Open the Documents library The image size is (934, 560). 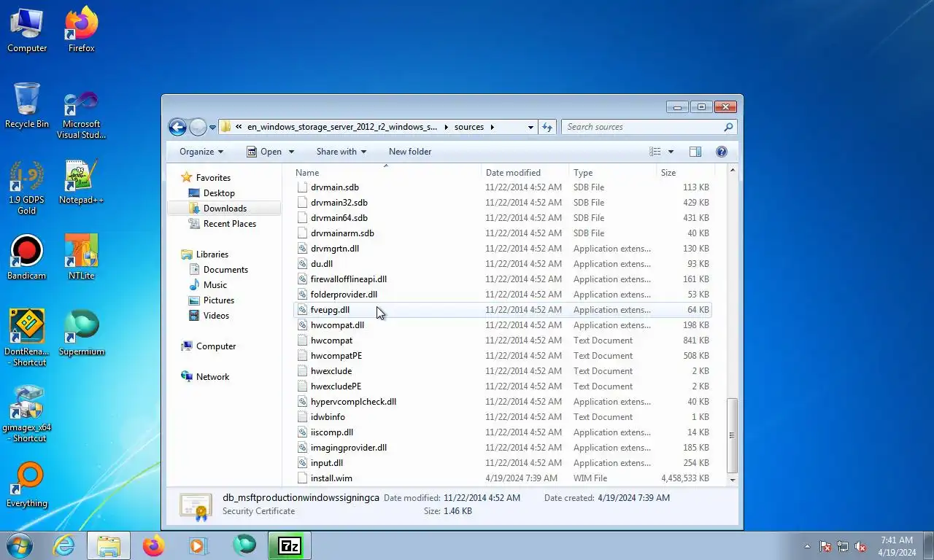click(225, 270)
